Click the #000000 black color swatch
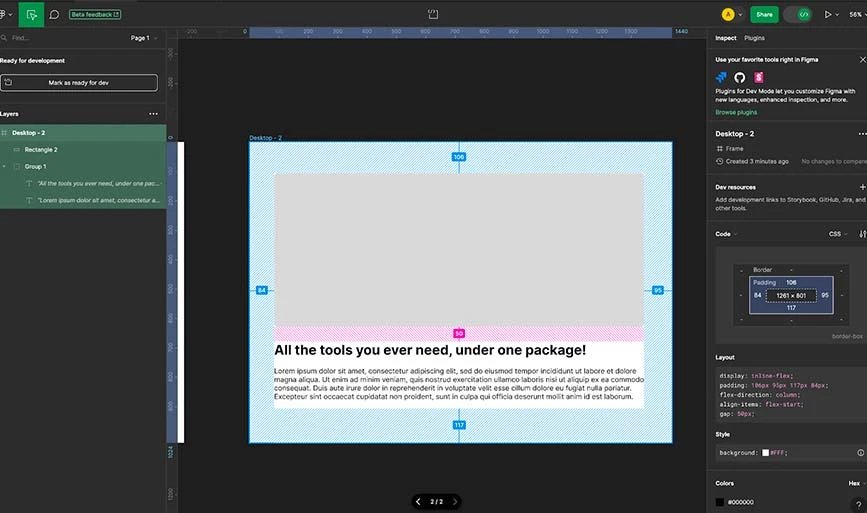 720,502
